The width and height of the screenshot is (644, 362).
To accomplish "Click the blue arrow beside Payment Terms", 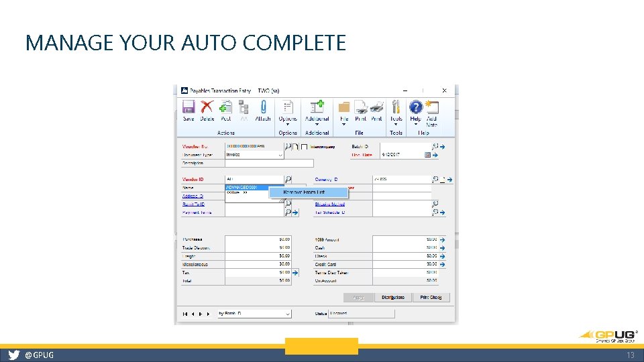I will point(295,213).
